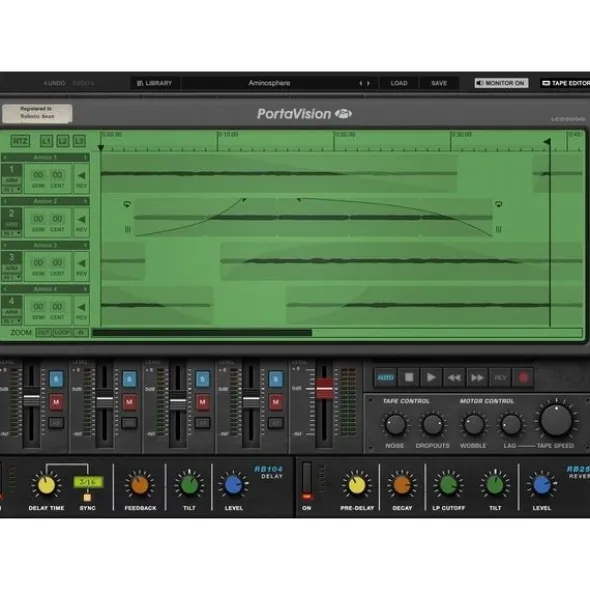Click Load in the top bar

399,83
